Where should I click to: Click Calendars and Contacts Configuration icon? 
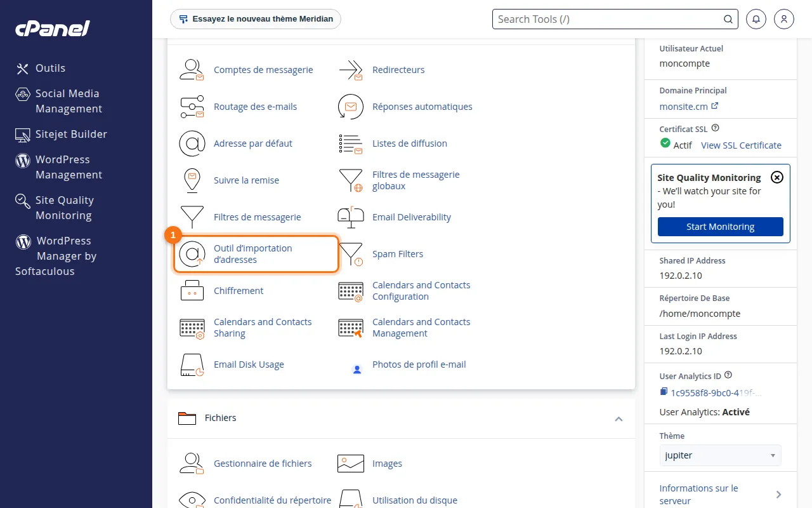click(x=351, y=291)
